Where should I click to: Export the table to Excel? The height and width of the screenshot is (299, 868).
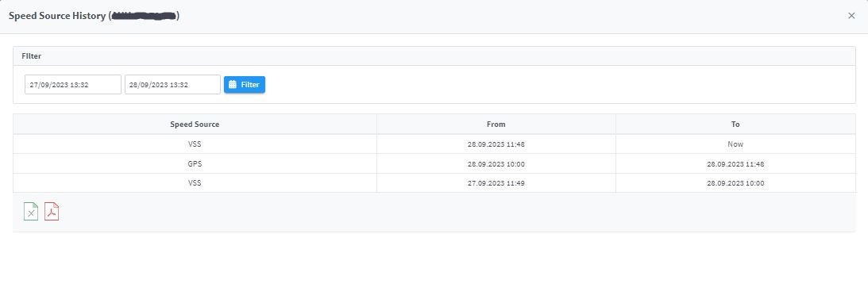point(31,212)
